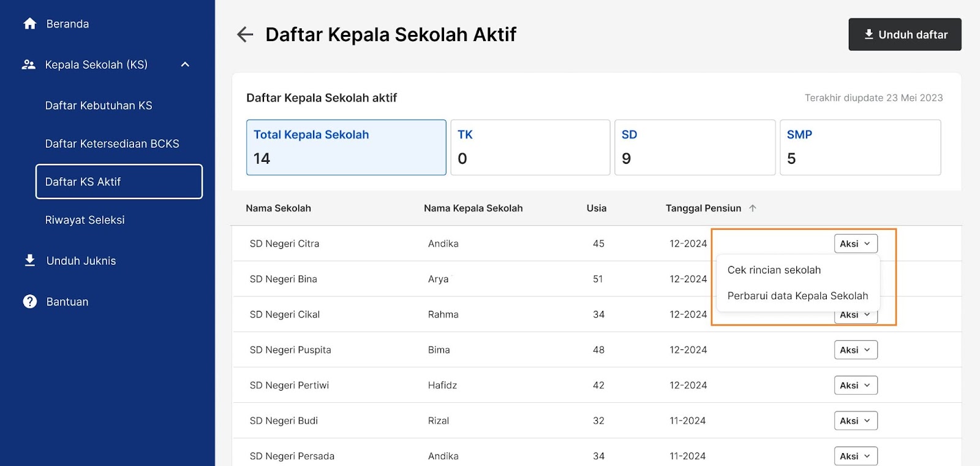This screenshot has height=466, width=980.
Task: Open Aksi dropdown for SD Negeri Persada
Action: pos(856,456)
